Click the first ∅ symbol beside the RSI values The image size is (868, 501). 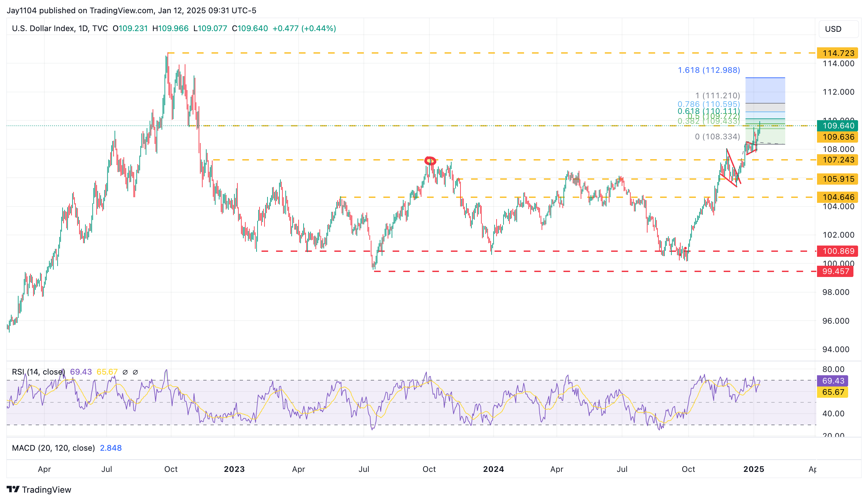125,372
